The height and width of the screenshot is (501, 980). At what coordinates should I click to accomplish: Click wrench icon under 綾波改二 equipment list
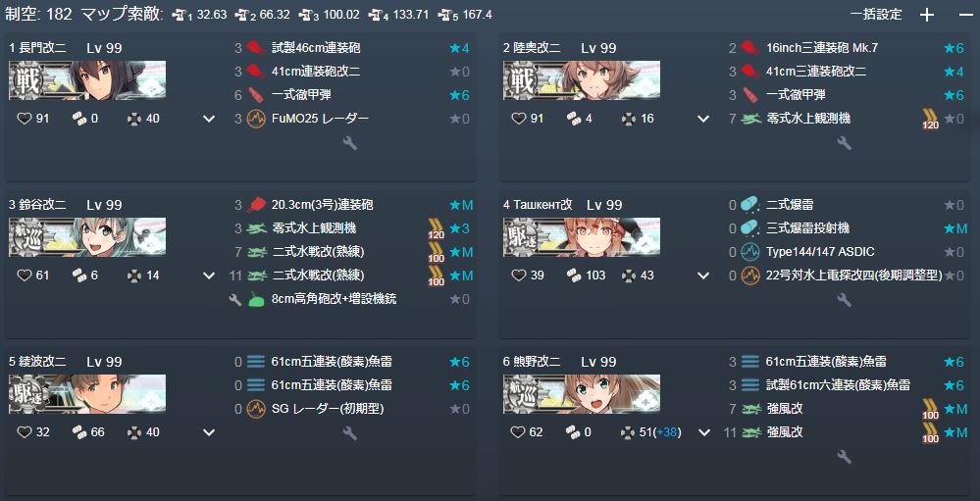350,433
